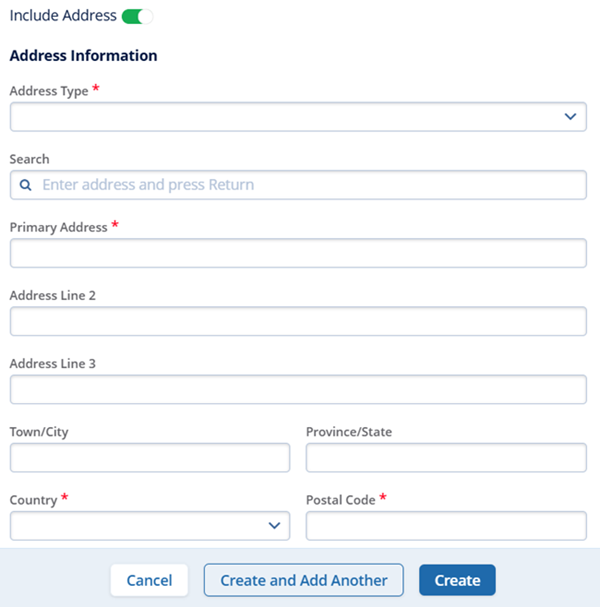Click the Address Information section heading

[x=83, y=56]
